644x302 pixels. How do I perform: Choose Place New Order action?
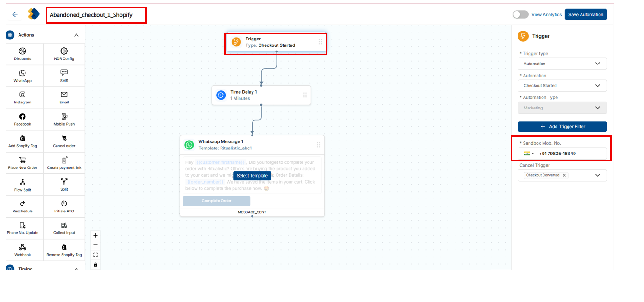pyautogui.click(x=22, y=163)
